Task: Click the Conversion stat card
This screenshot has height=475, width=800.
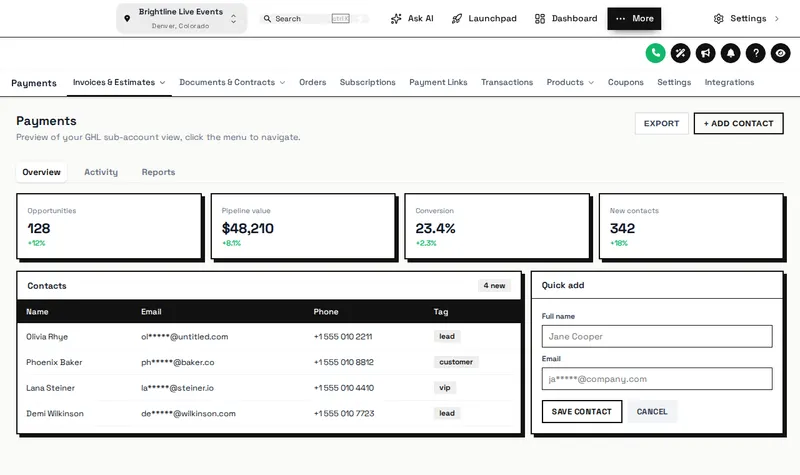Action: pyautogui.click(x=497, y=226)
